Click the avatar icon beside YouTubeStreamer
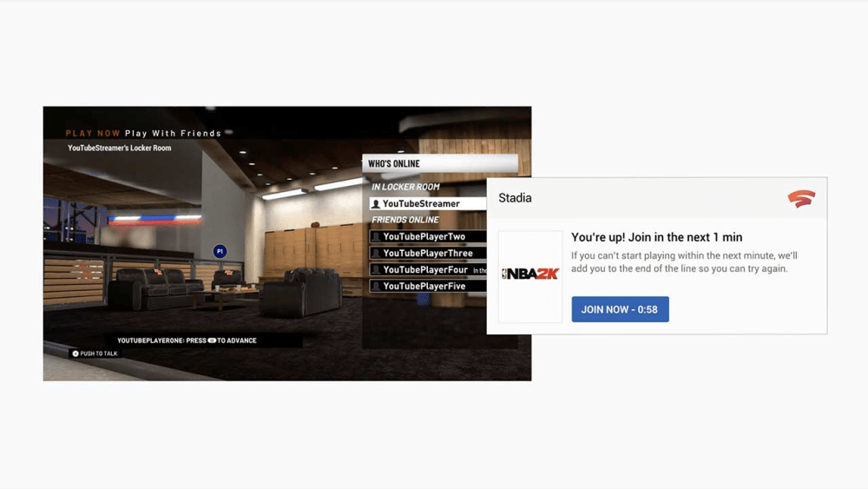This screenshot has height=489, width=868. (376, 204)
